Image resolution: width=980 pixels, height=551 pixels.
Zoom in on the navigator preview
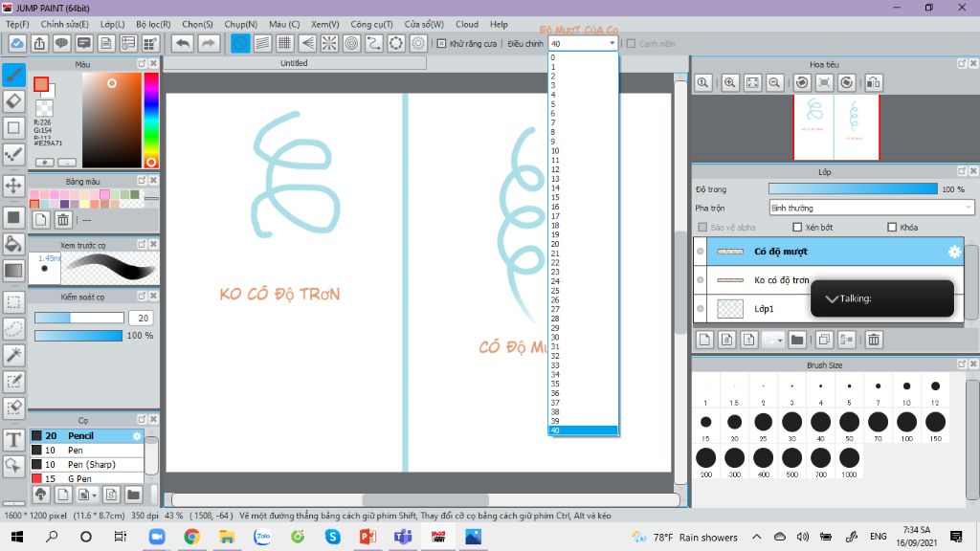coord(729,82)
